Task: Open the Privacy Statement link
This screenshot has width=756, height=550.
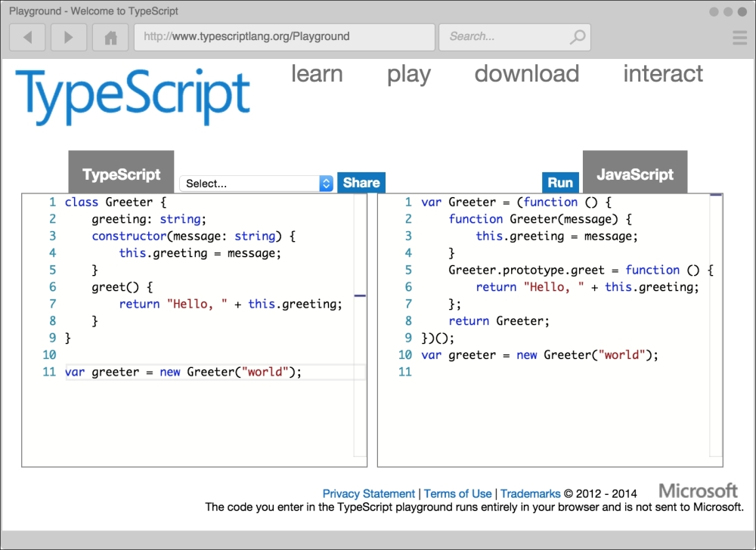Action: (x=369, y=493)
